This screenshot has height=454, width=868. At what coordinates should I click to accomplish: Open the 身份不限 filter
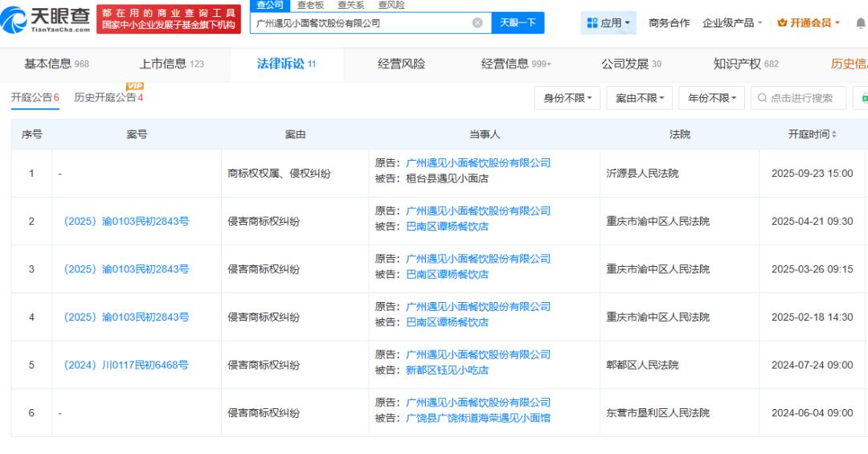567,98
